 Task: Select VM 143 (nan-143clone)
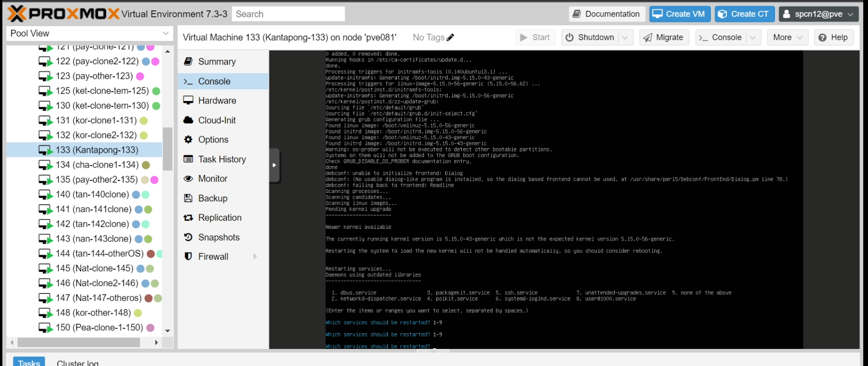[x=84, y=239]
